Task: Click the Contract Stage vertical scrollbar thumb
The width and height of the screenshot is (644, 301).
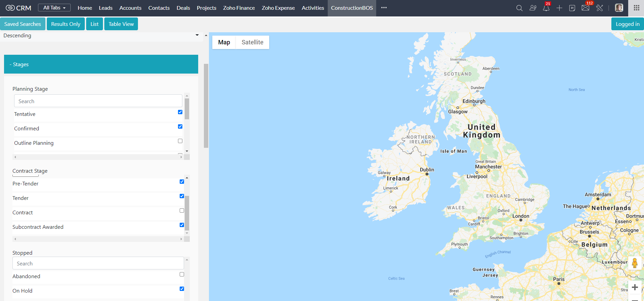Action: click(x=187, y=213)
